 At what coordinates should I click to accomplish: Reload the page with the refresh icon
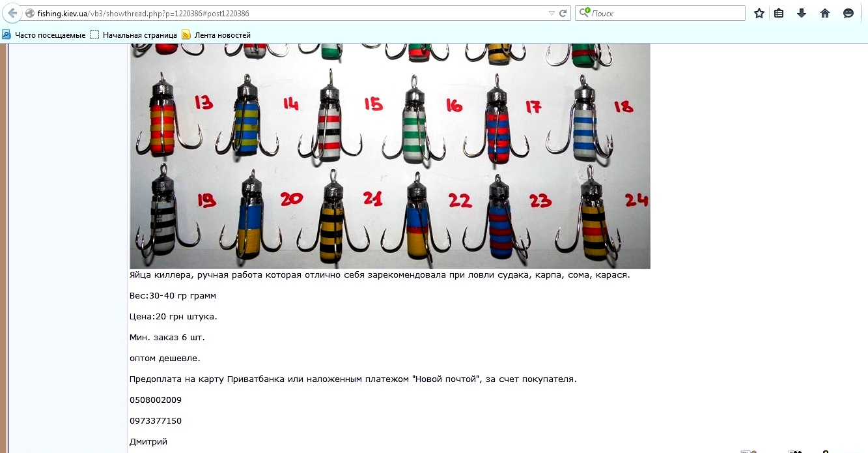[563, 13]
